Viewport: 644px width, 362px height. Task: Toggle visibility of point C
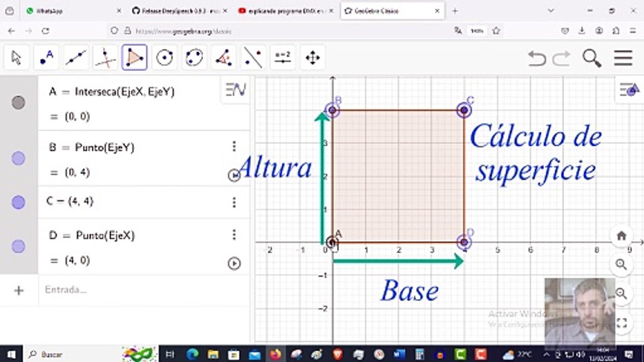click(19, 202)
